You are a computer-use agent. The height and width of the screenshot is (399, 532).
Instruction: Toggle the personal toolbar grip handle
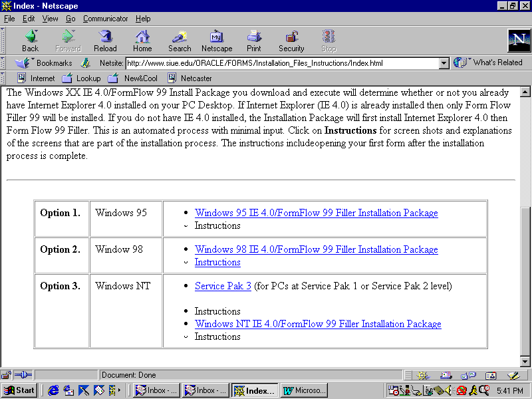point(3,78)
